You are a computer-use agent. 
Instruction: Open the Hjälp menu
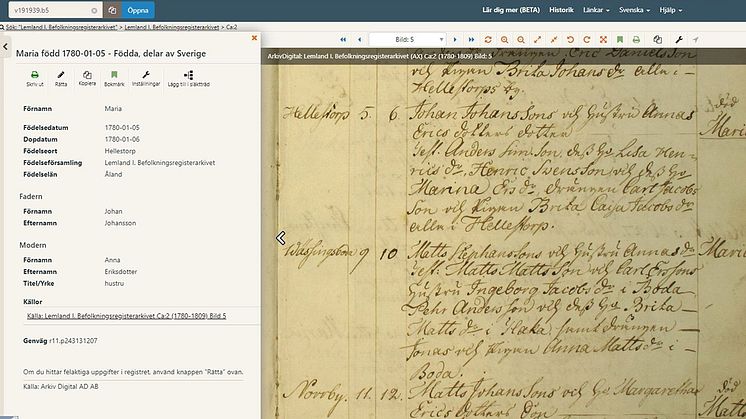pos(695,9)
